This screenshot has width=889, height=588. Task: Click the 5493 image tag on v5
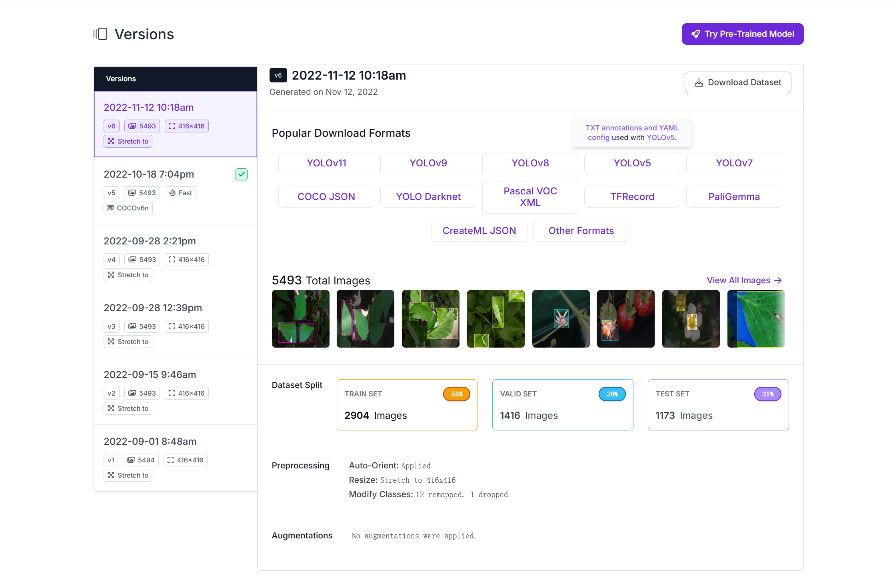(x=142, y=193)
